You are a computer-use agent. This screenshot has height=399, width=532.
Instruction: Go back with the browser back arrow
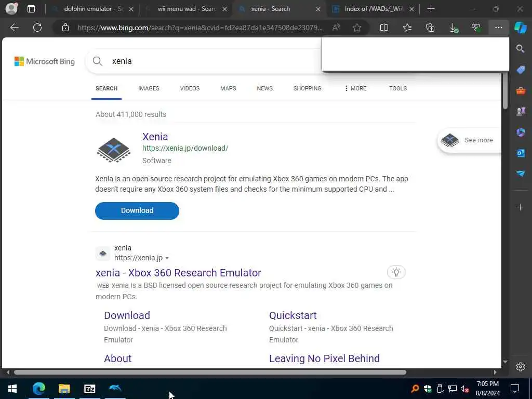(14, 28)
